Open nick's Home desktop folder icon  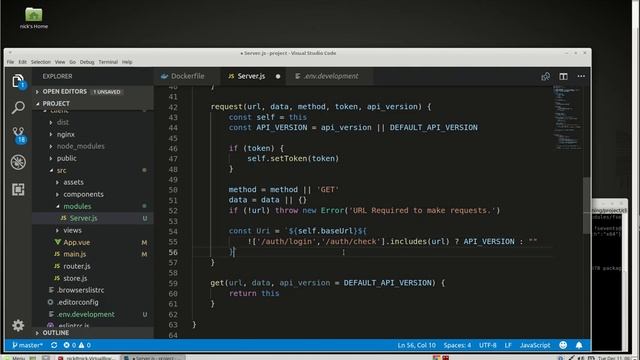point(33,18)
